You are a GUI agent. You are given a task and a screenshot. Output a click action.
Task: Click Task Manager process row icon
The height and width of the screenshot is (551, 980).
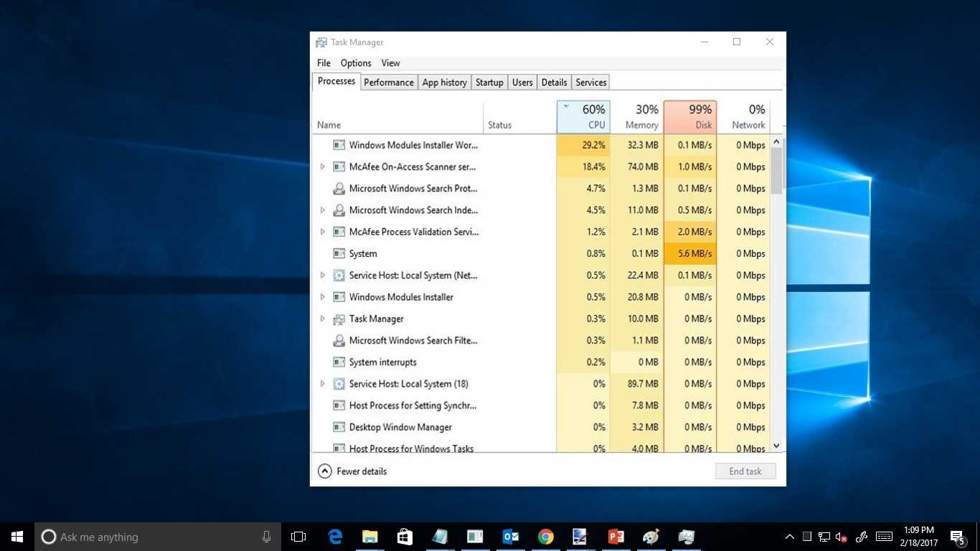339,319
